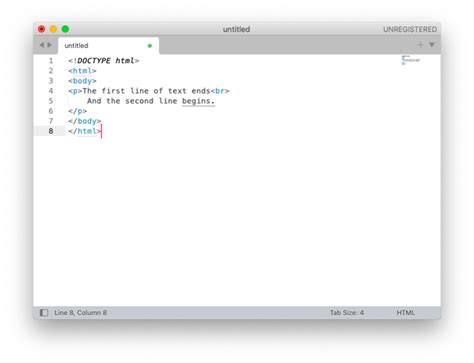Click the text 'And the second line'
474x363 pixels.
pyautogui.click(x=132, y=101)
